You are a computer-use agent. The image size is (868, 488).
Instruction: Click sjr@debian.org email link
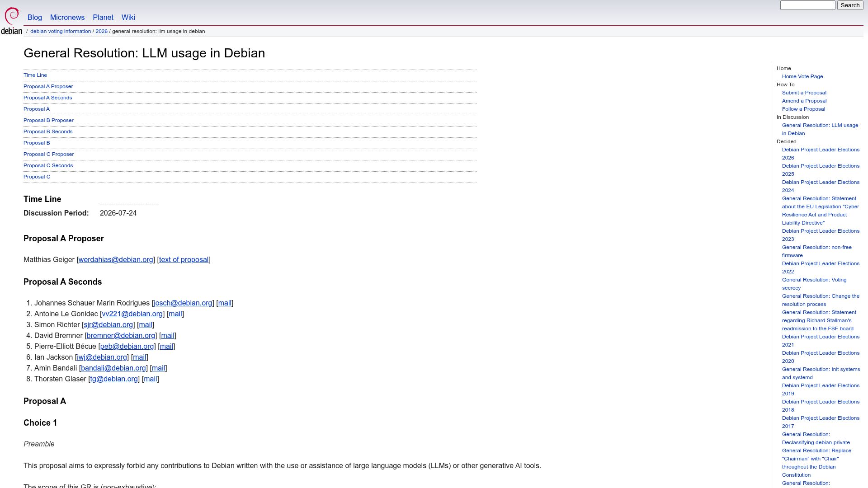pos(108,324)
